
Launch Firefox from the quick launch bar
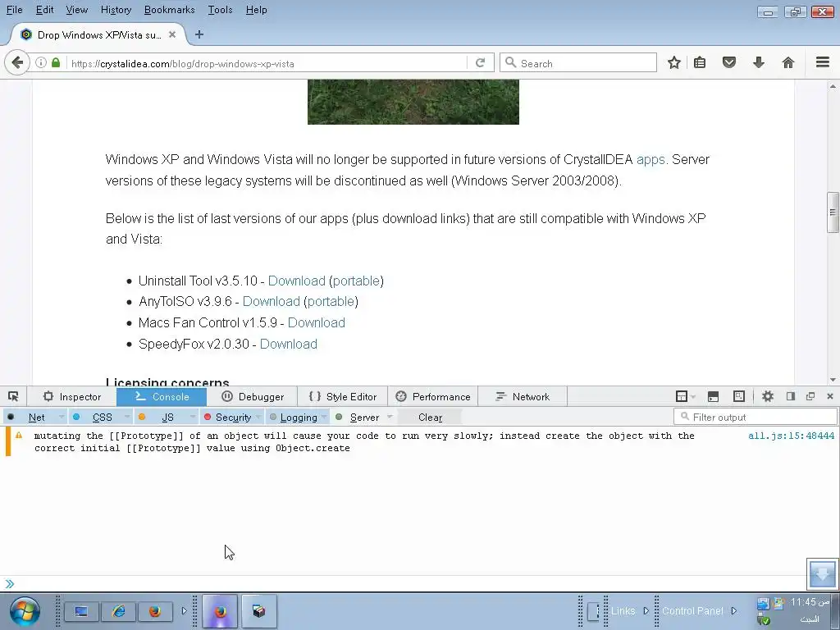(155, 611)
